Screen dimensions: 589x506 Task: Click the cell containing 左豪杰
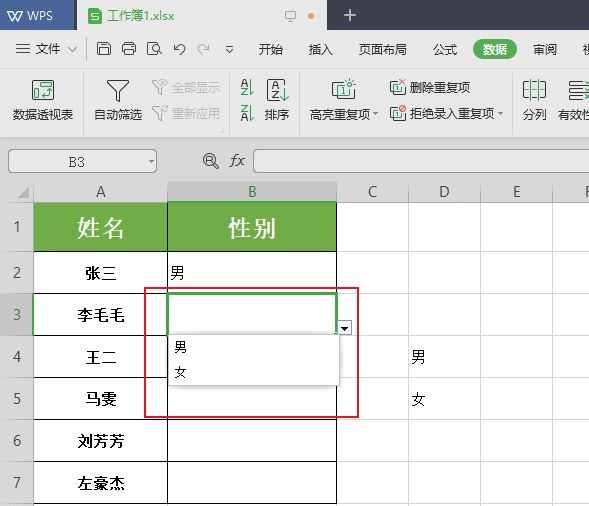(x=100, y=483)
